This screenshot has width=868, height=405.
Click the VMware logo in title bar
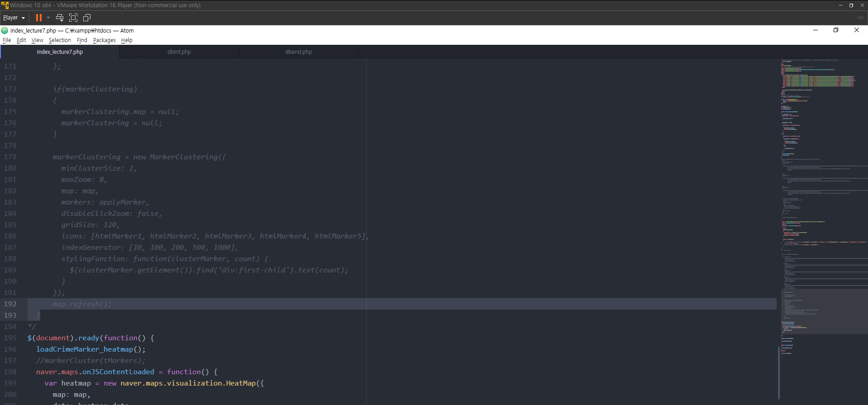tap(5, 5)
